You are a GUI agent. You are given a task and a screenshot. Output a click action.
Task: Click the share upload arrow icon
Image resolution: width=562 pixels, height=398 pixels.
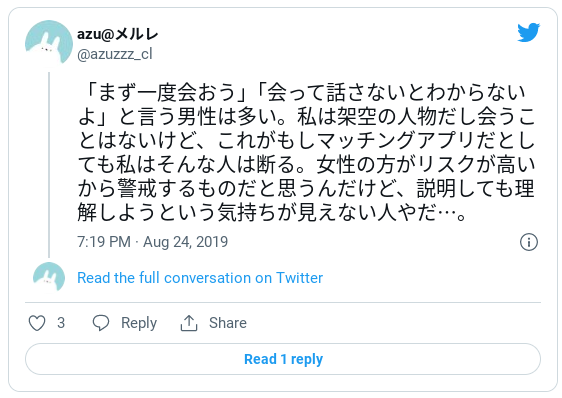pyautogui.click(x=189, y=323)
